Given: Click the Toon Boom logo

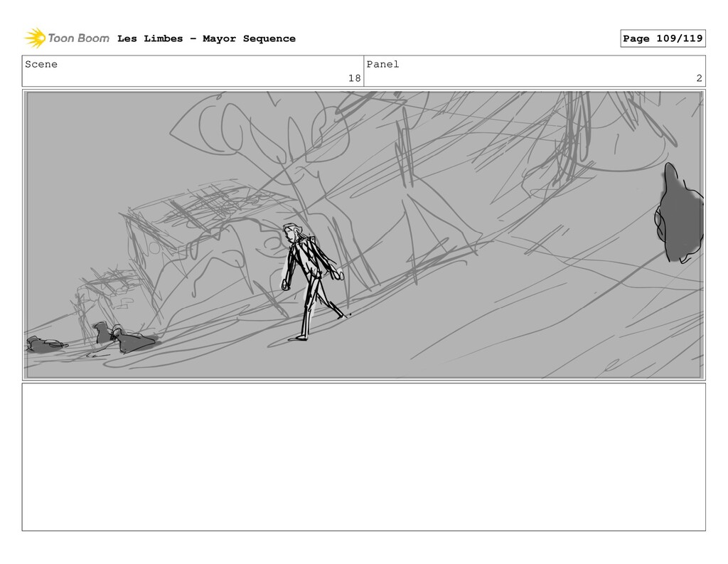Looking at the screenshot, I should click(67, 38).
